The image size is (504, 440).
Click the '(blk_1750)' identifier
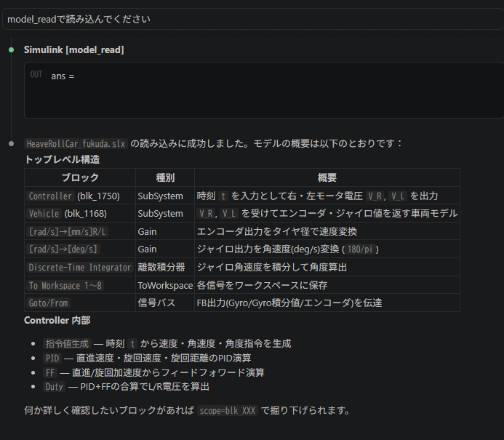98,196
